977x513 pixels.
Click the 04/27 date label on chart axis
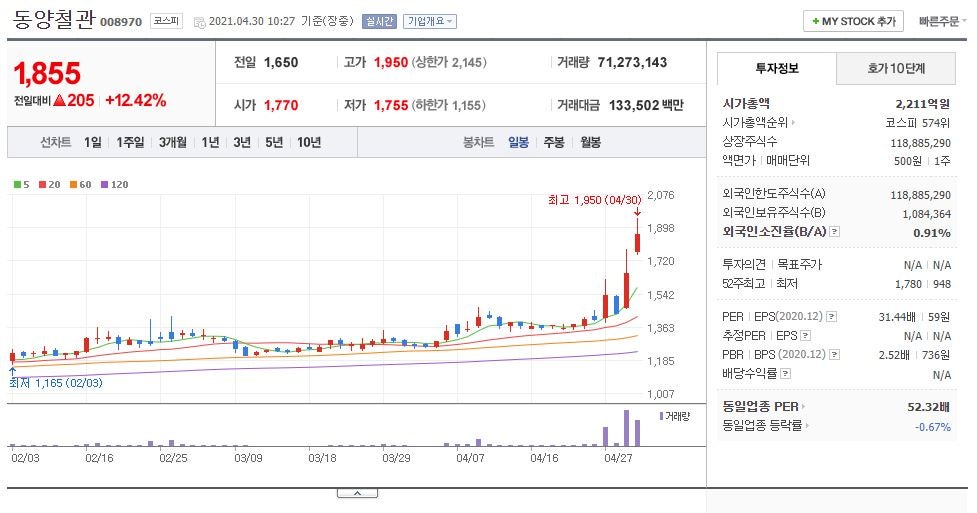click(x=618, y=458)
